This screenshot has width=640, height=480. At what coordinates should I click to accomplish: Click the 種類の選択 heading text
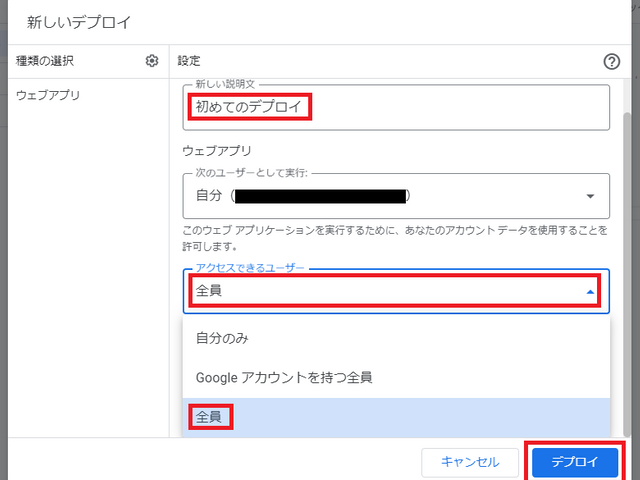(45, 61)
